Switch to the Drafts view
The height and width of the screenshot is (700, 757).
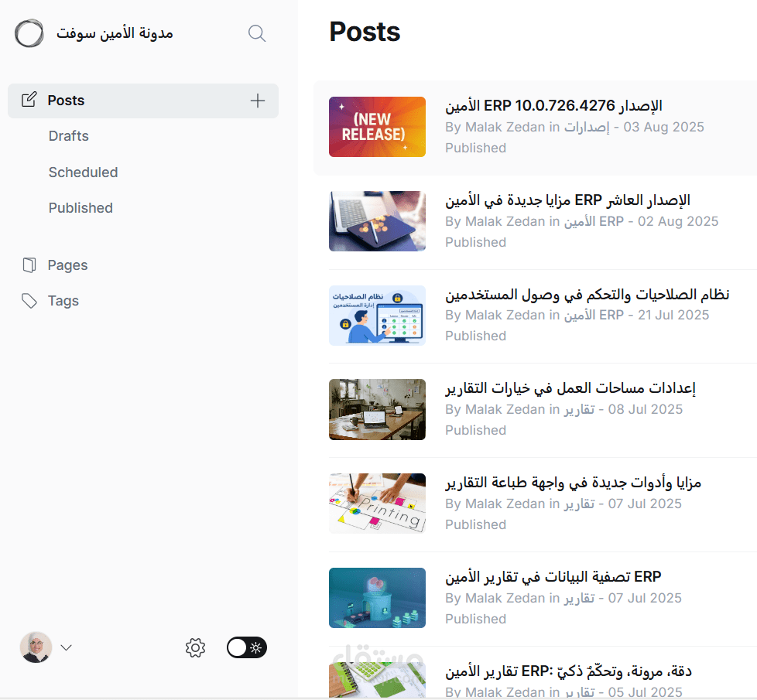pos(68,136)
